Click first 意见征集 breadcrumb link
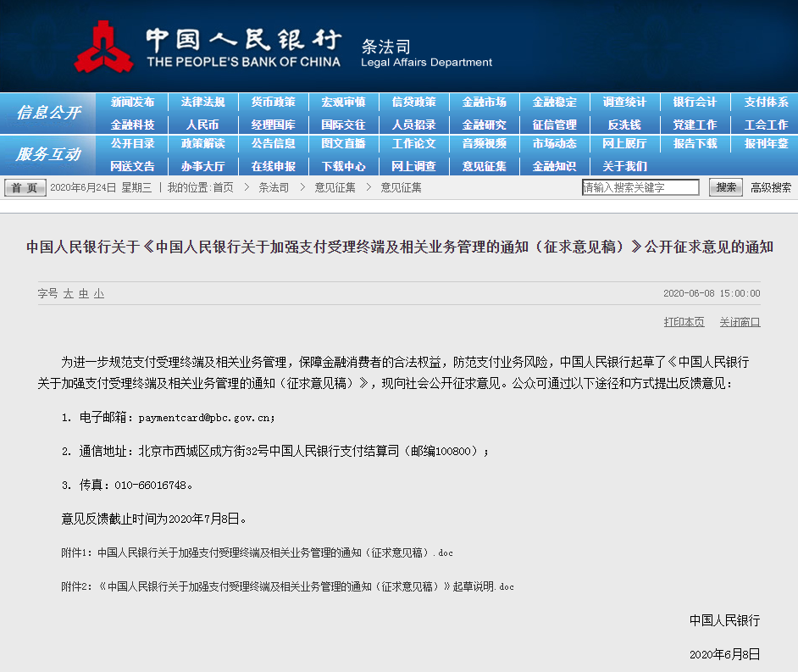 (x=335, y=188)
